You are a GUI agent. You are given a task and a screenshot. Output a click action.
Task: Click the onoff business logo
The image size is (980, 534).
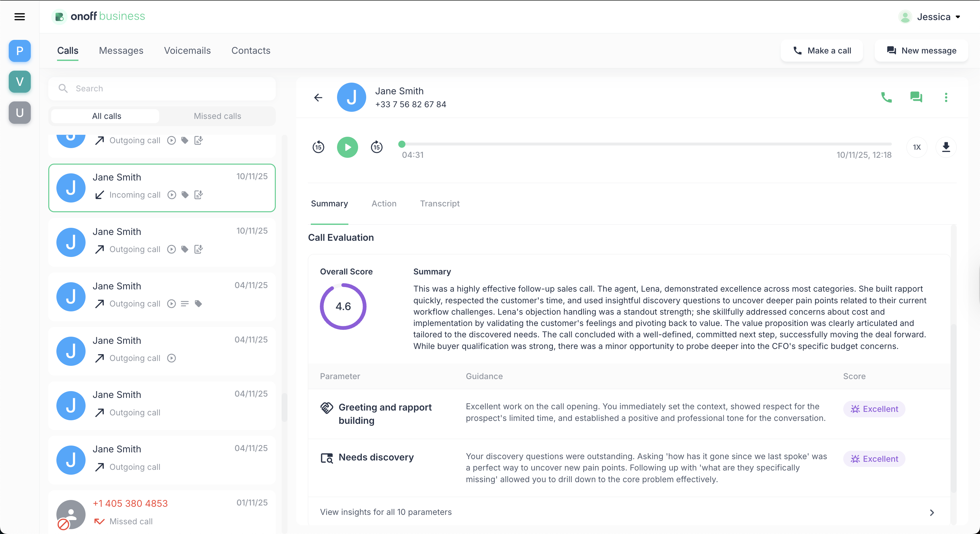[99, 16]
